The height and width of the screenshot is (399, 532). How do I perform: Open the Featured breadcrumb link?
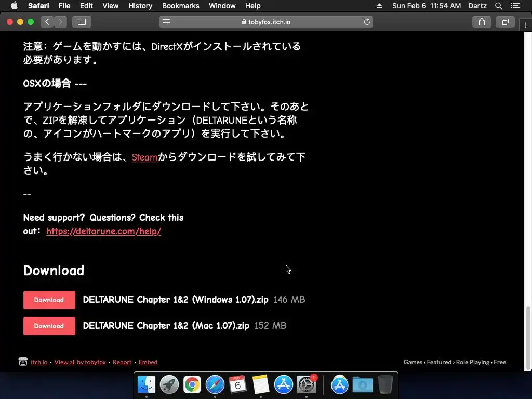(x=439, y=362)
